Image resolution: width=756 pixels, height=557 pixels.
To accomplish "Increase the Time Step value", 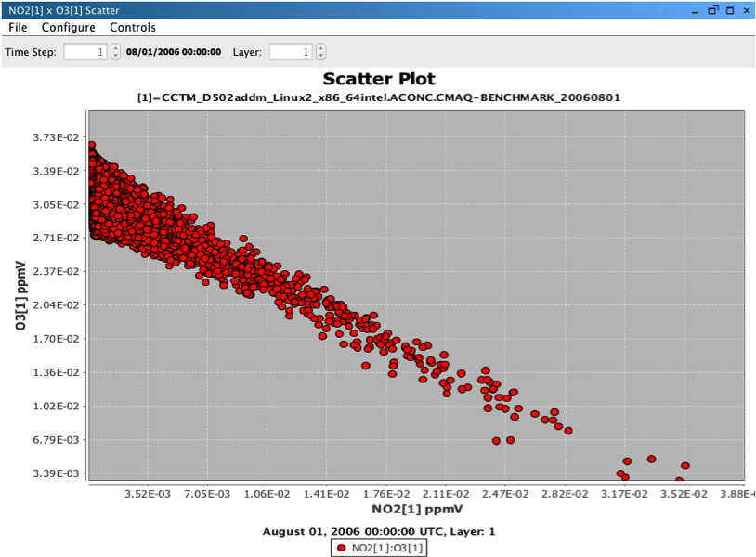I will point(115,48).
